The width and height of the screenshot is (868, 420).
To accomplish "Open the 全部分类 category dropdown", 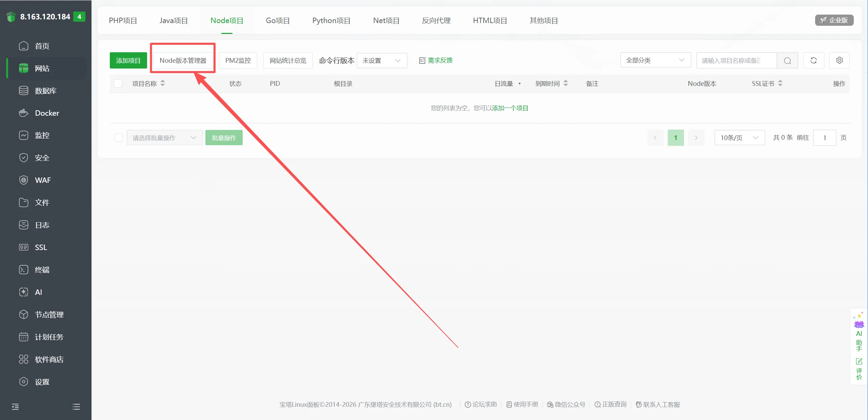I will coord(655,60).
